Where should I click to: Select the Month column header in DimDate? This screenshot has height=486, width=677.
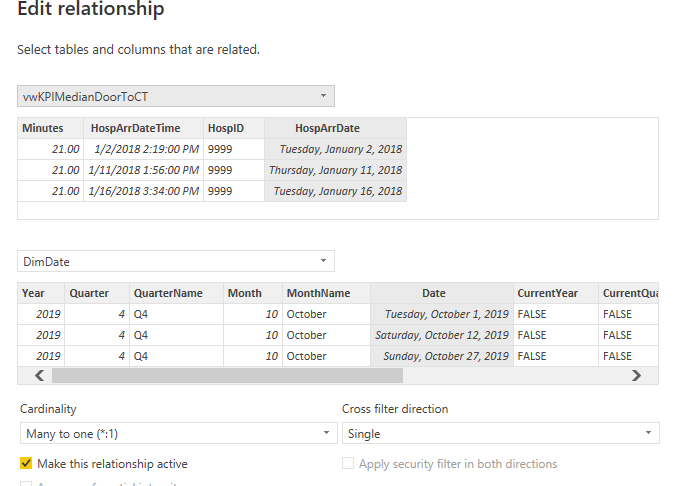253,293
